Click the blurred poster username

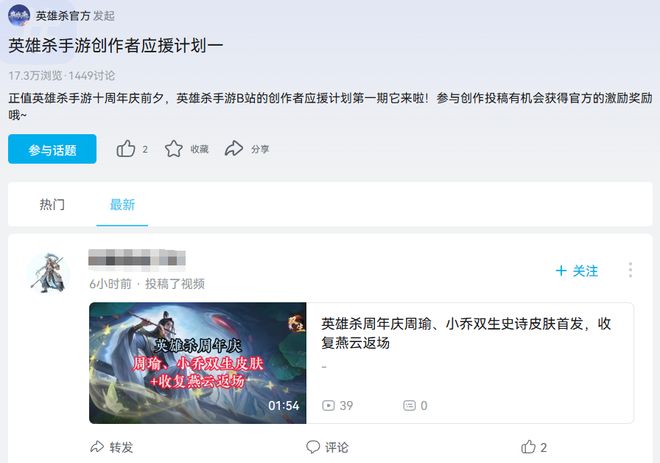[x=137, y=258]
